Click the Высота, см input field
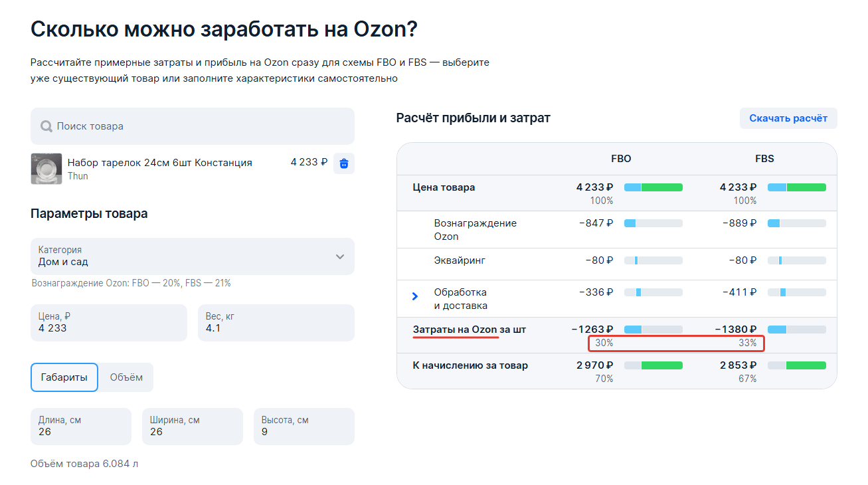 tap(304, 427)
